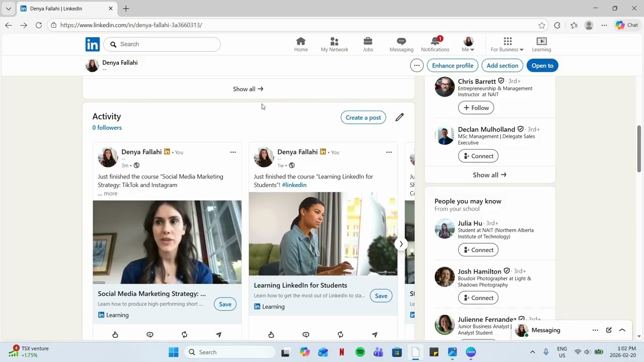644x362 pixels.
Task: Repost the Learning LinkedIn for Students post
Action: click(341, 334)
